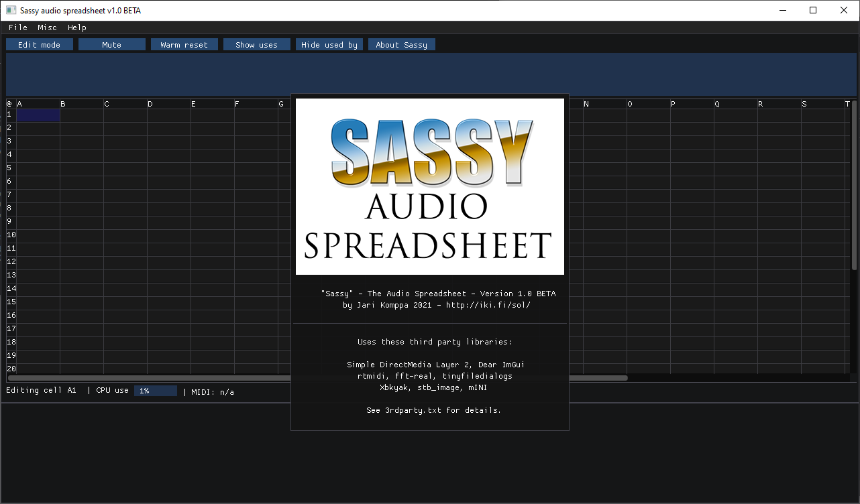Click row header 5
The height and width of the screenshot is (504, 860).
[11, 169]
